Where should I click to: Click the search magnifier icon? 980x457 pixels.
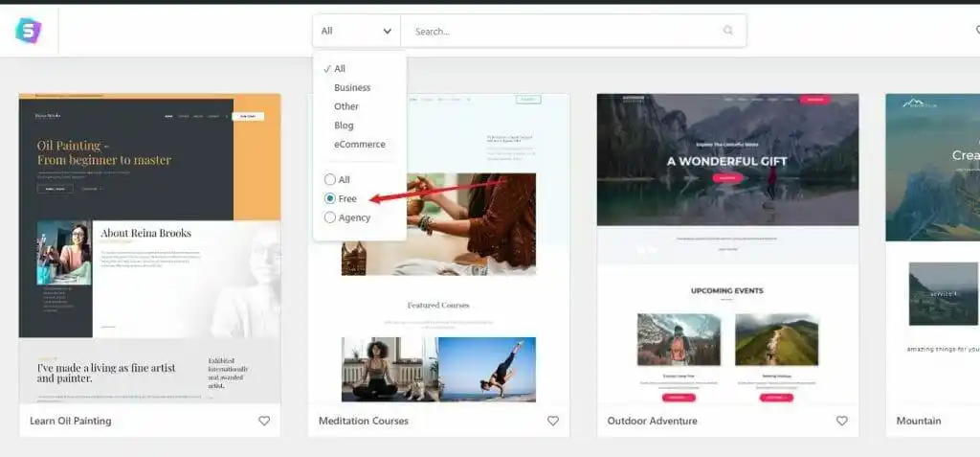click(728, 31)
